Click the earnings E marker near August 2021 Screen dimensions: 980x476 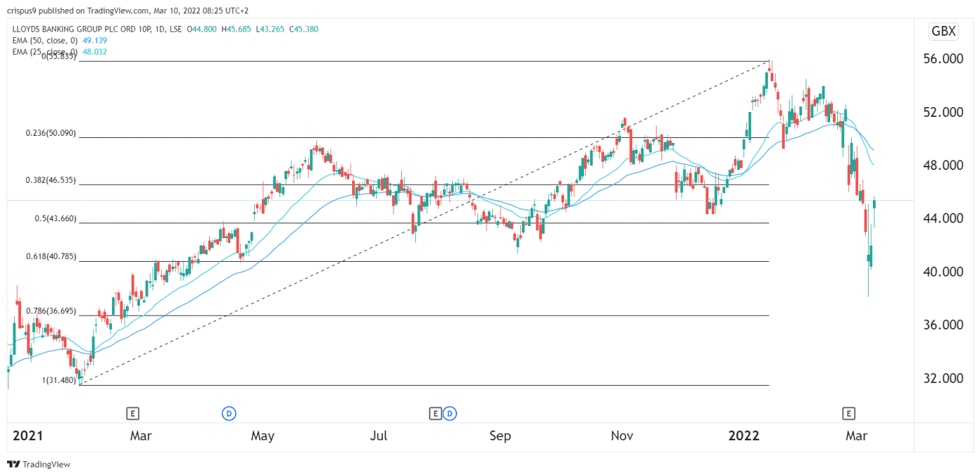[435, 413]
